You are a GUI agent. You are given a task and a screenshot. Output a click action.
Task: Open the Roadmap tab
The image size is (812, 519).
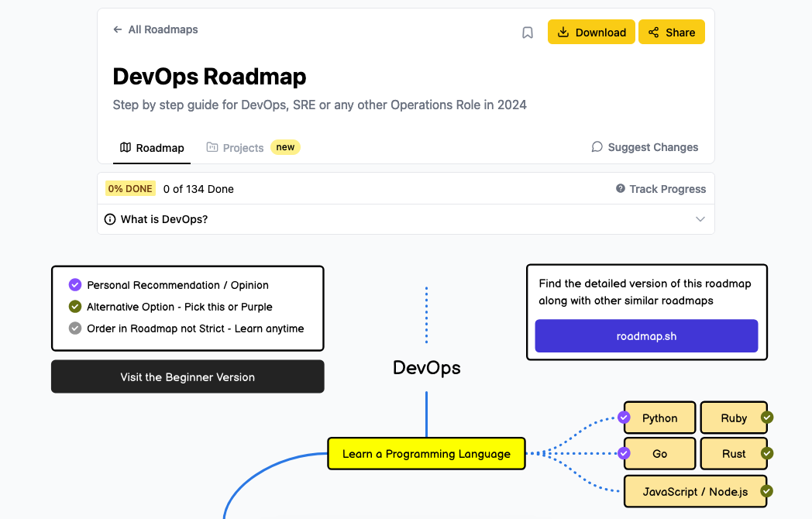(x=151, y=147)
